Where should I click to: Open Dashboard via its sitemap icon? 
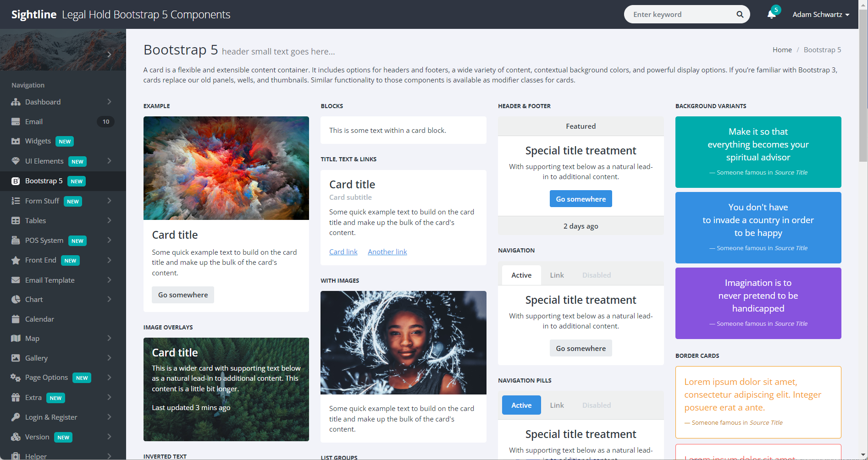(x=16, y=102)
